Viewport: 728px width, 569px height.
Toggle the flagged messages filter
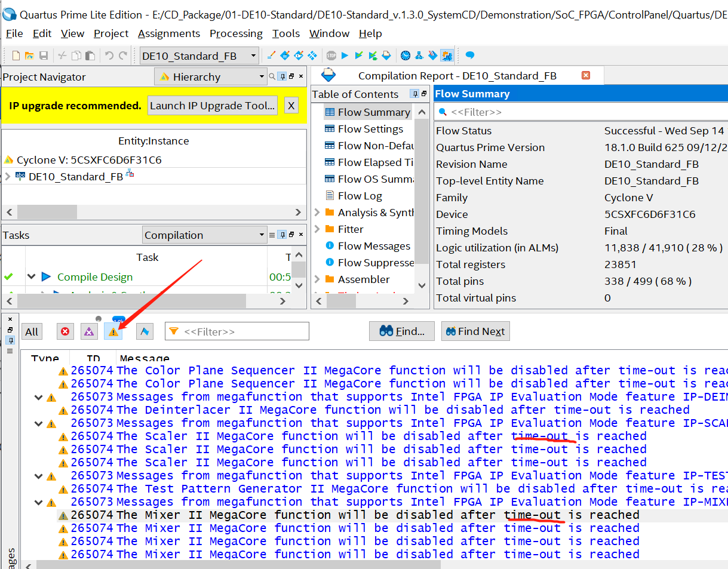(x=145, y=332)
